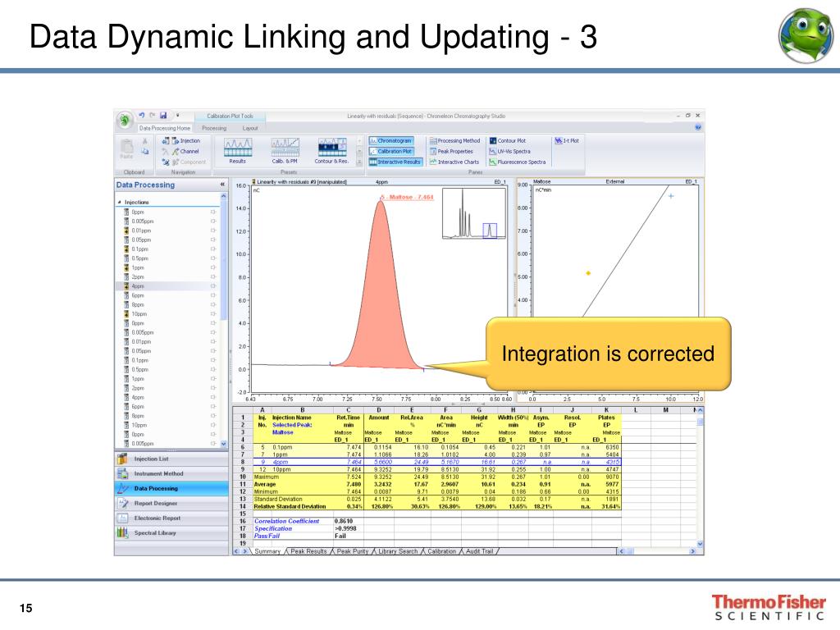Click the Channel navigation button
The image size is (840, 630).
185,152
